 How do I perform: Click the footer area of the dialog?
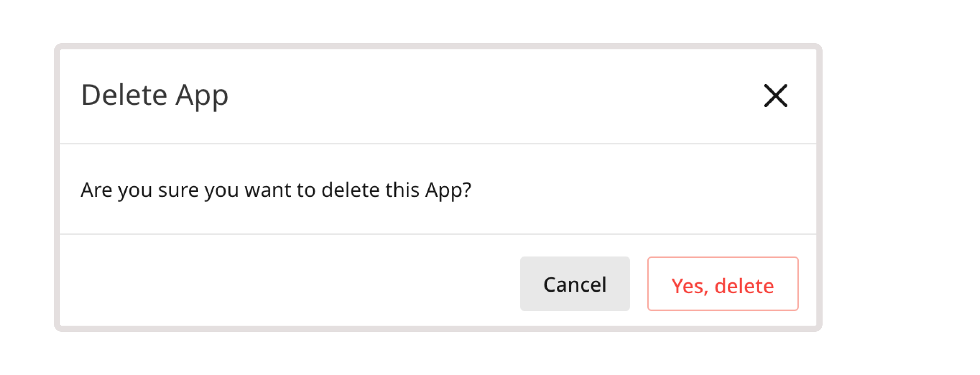point(270,284)
